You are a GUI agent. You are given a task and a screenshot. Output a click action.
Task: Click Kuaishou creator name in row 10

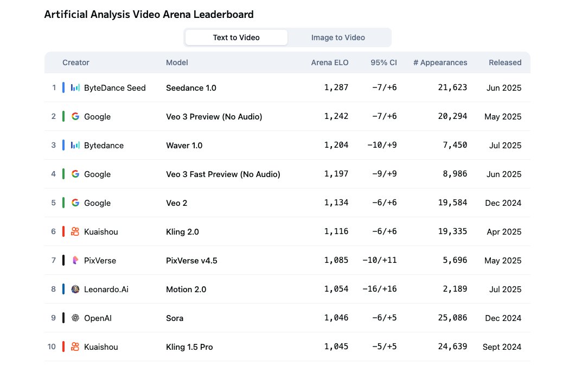coord(101,347)
